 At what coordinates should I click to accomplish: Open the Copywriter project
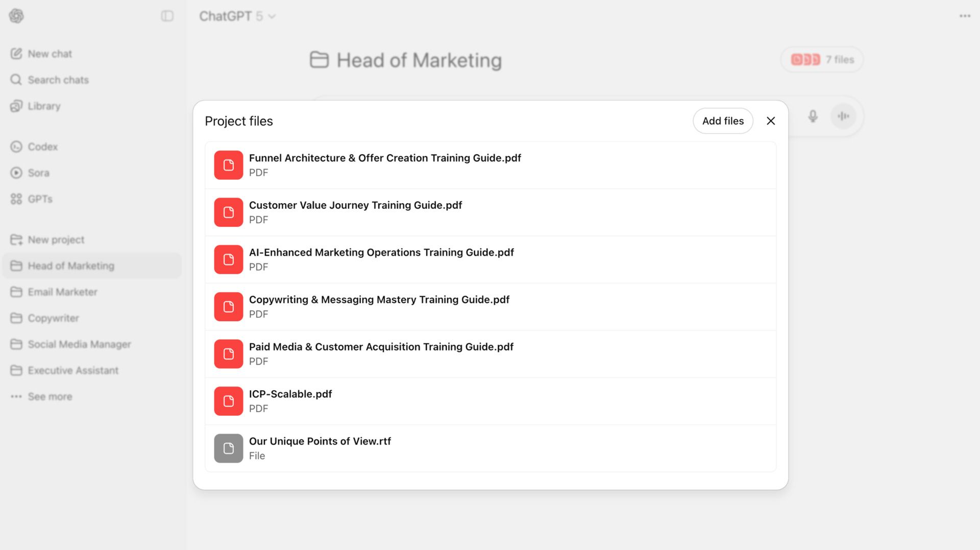coord(45,318)
